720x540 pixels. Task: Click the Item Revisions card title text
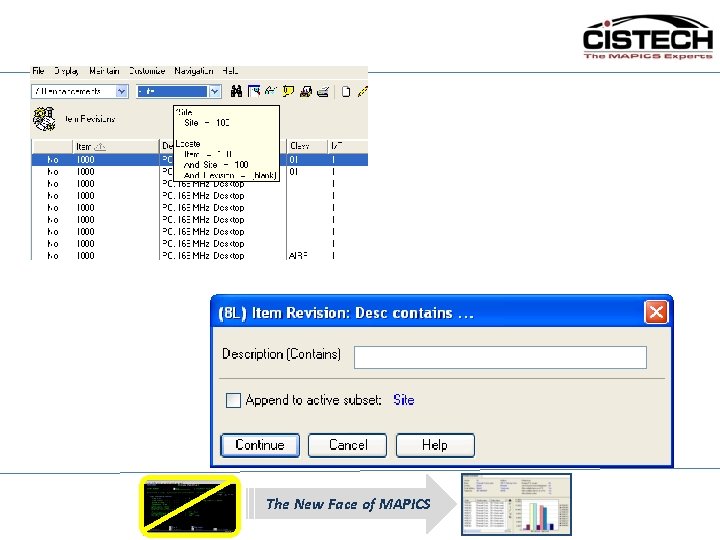[90, 119]
